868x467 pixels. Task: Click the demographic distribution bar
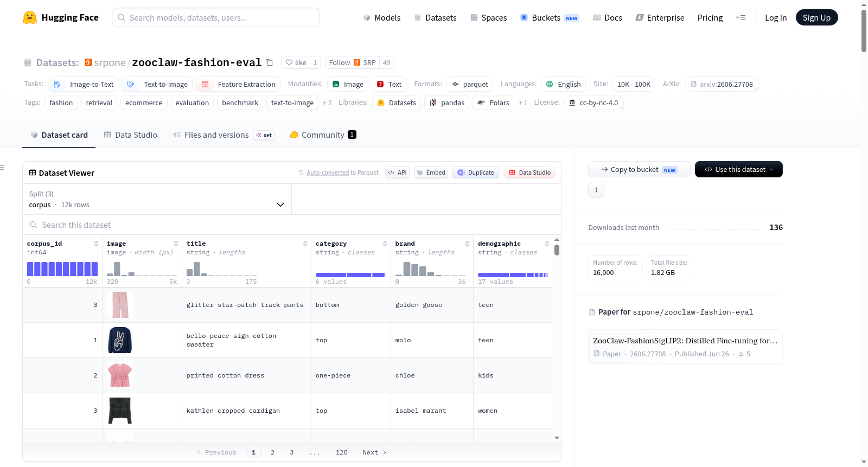click(x=513, y=275)
